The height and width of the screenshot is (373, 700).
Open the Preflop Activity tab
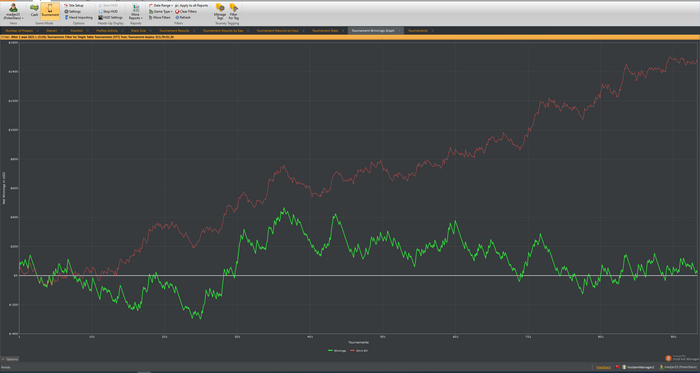(x=107, y=31)
